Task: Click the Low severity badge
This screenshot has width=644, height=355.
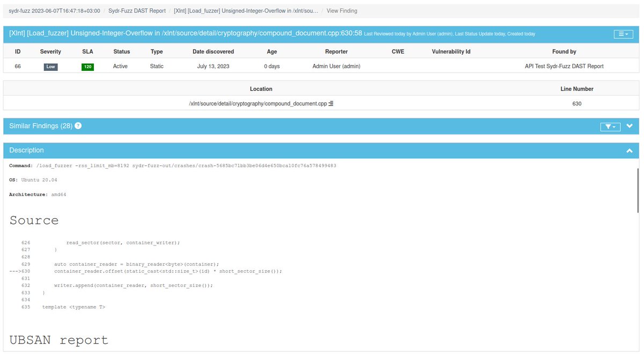Action: coord(50,67)
